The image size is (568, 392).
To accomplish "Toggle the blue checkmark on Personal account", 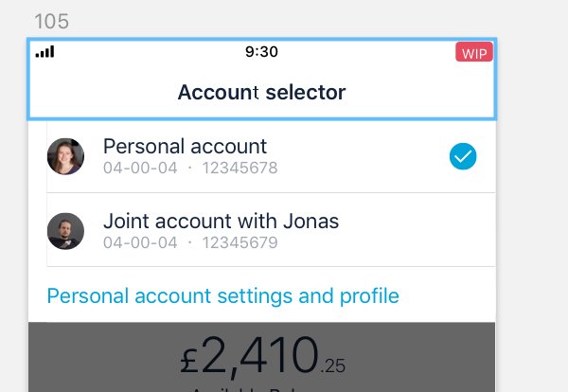I will [x=463, y=157].
